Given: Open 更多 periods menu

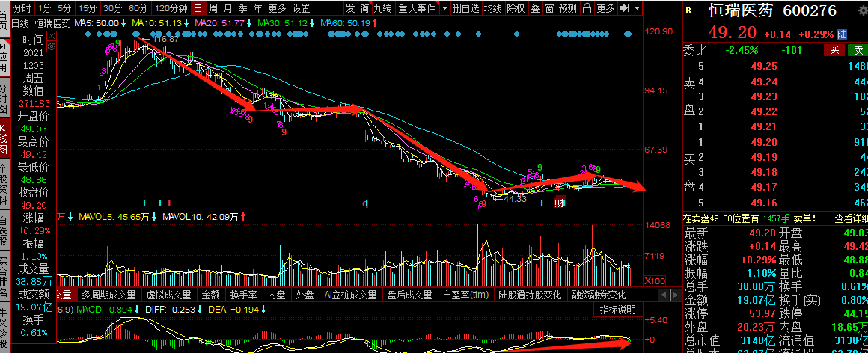Looking at the screenshot, I should pos(278,8).
